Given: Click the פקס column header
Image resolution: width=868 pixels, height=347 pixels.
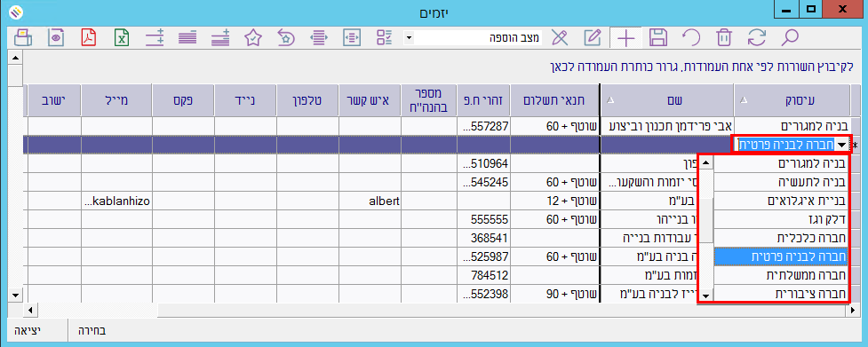Looking at the screenshot, I should click(183, 100).
